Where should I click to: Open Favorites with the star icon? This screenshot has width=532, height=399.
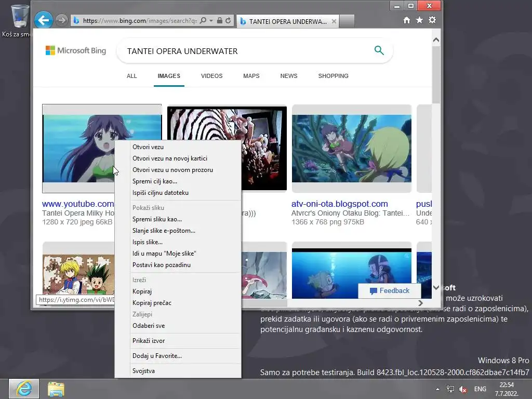pos(420,20)
